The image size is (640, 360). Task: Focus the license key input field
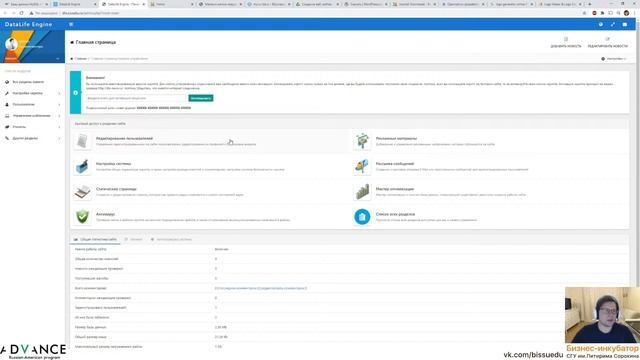tap(136, 98)
